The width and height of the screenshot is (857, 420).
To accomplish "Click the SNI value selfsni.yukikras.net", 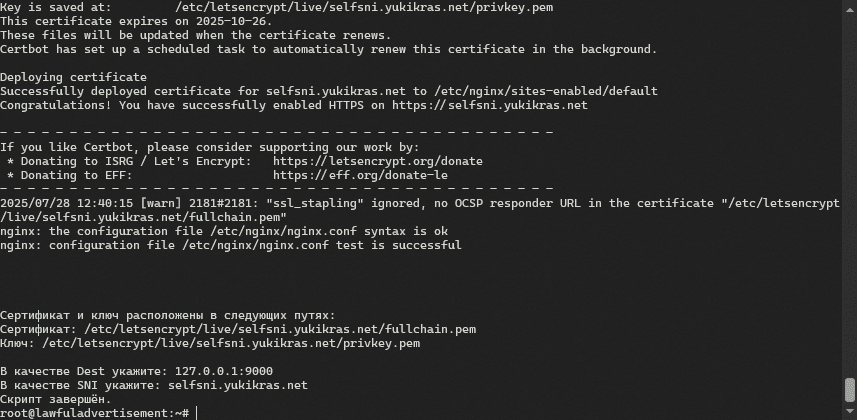I will tap(238, 385).
